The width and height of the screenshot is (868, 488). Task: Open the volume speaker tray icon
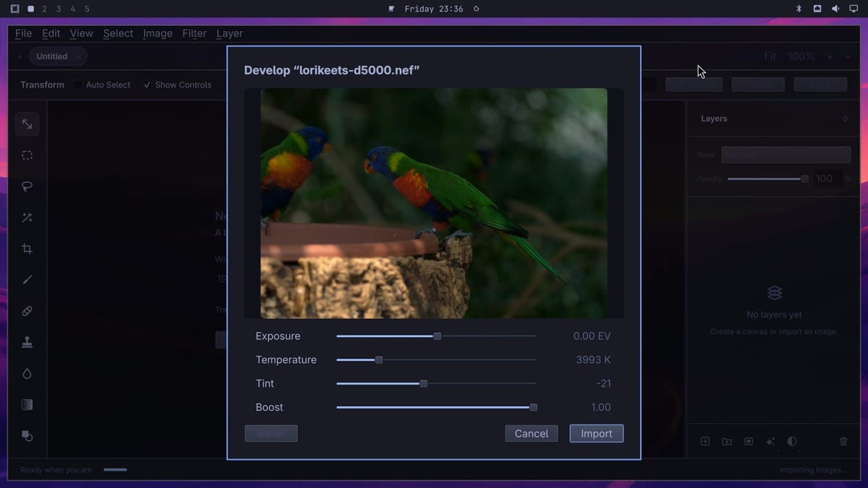pyautogui.click(x=835, y=9)
